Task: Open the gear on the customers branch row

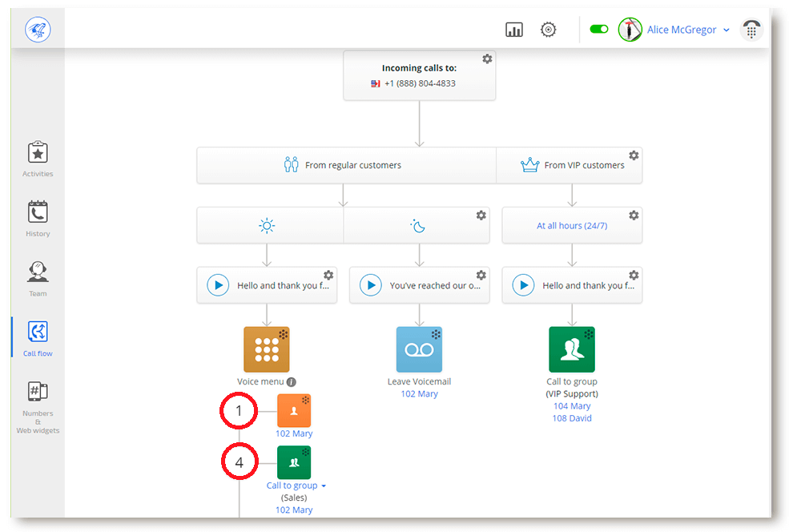Action: pyautogui.click(x=634, y=155)
